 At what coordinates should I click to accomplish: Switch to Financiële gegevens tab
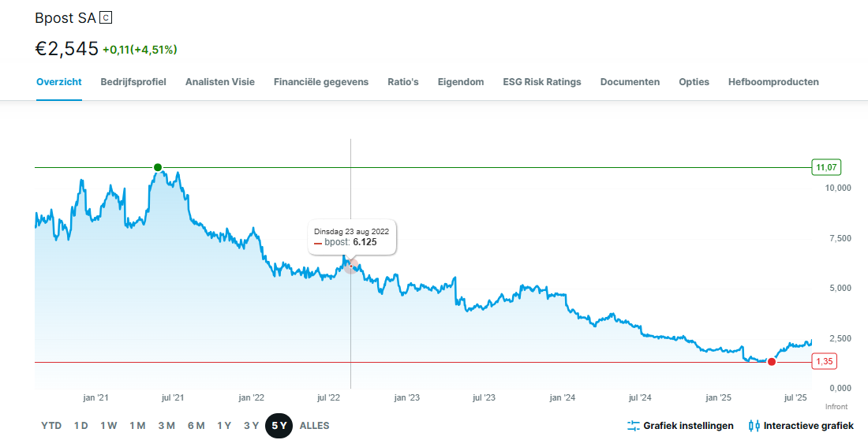point(321,82)
